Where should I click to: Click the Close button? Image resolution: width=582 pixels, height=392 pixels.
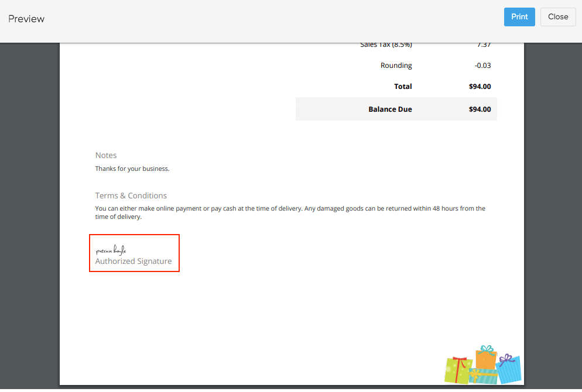point(557,17)
